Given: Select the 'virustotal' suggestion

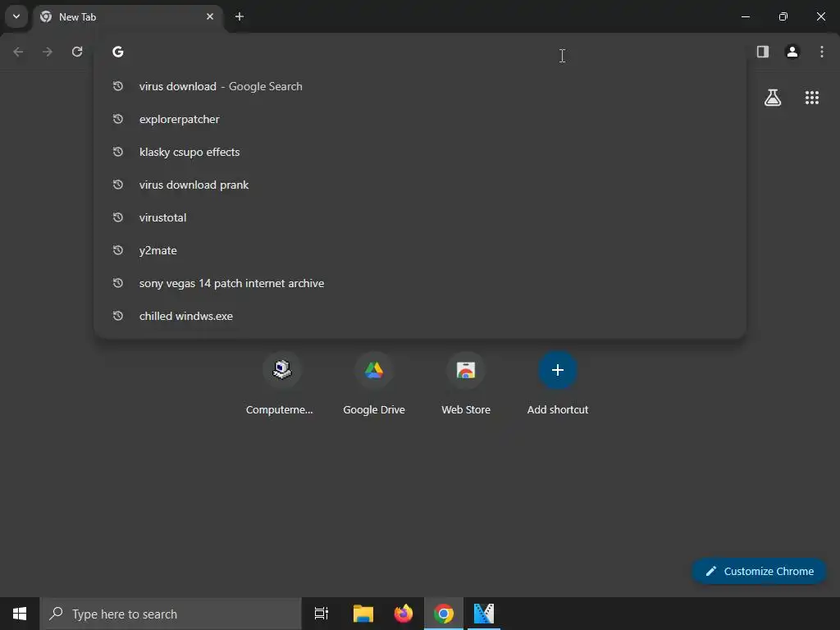Looking at the screenshot, I should pyautogui.click(x=420, y=217).
